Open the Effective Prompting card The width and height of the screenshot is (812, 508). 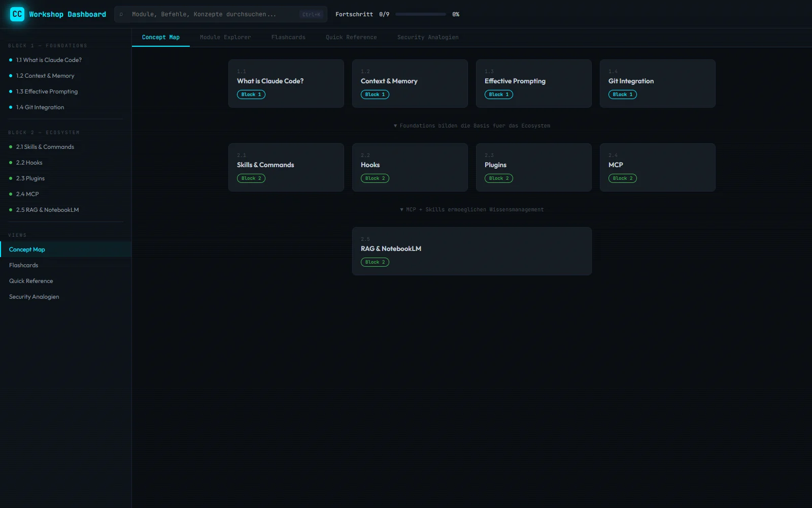534,83
